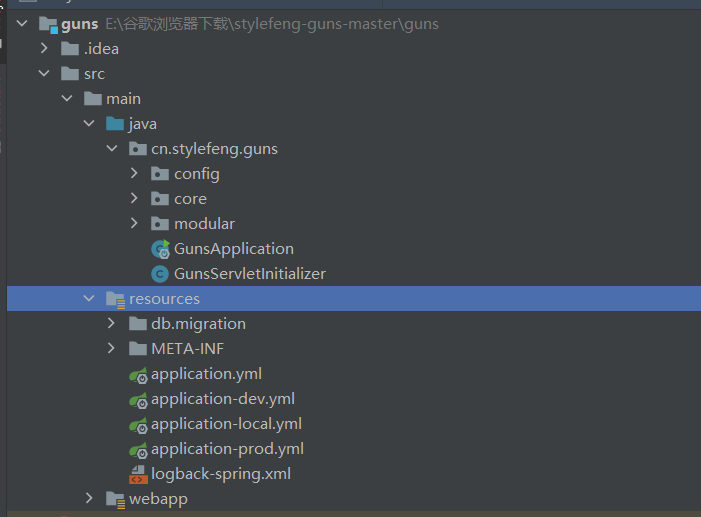The width and height of the screenshot is (701, 517).
Task: Click the webapp folder icon
Action: point(115,500)
